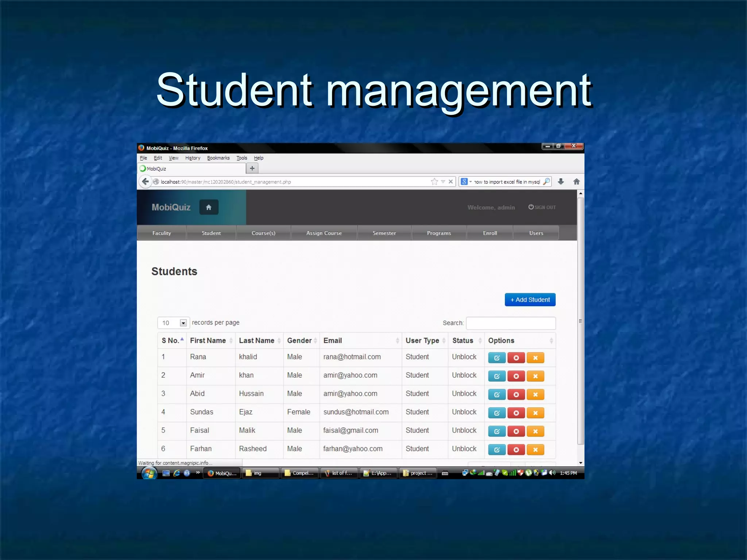Switch to the project taskbar item
Image resolution: width=747 pixels, height=560 pixels.
click(418, 473)
